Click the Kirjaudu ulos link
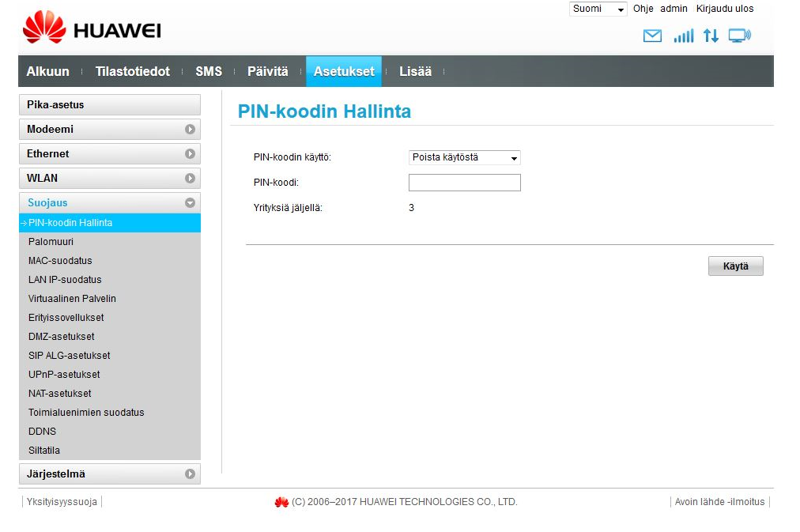 724,9
